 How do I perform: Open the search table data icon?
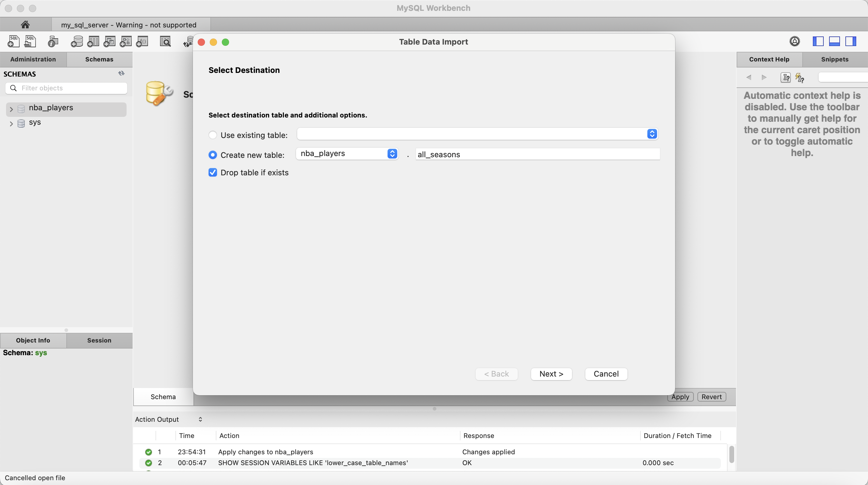pos(165,42)
